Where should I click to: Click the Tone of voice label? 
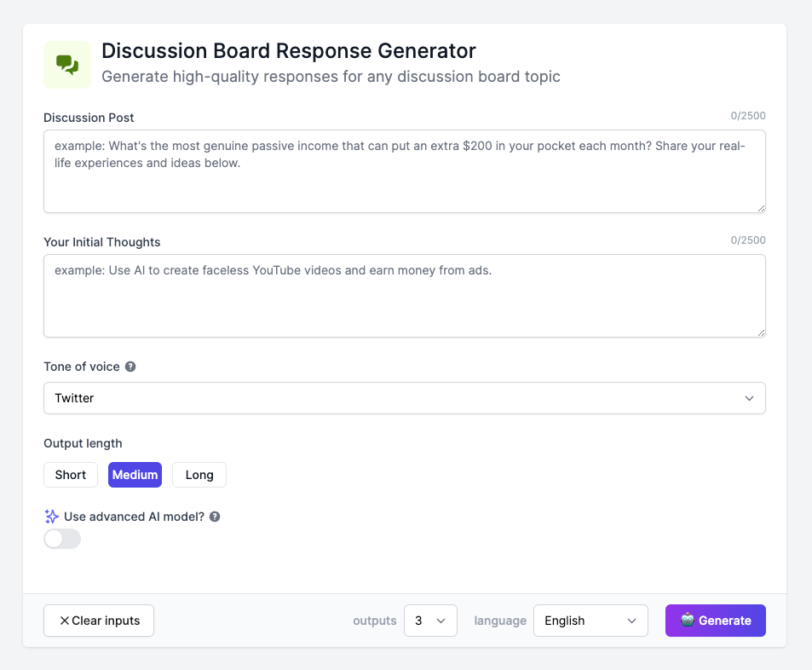click(x=82, y=367)
